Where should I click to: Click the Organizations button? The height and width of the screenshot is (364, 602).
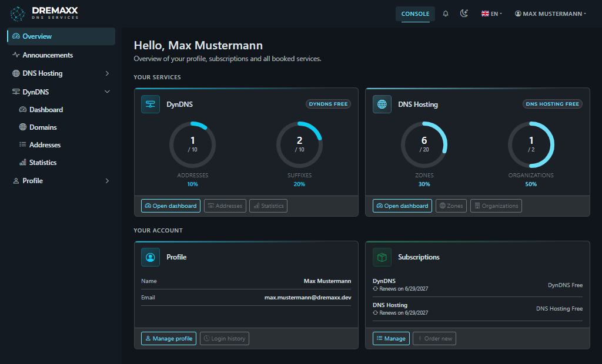[x=496, y=205]
